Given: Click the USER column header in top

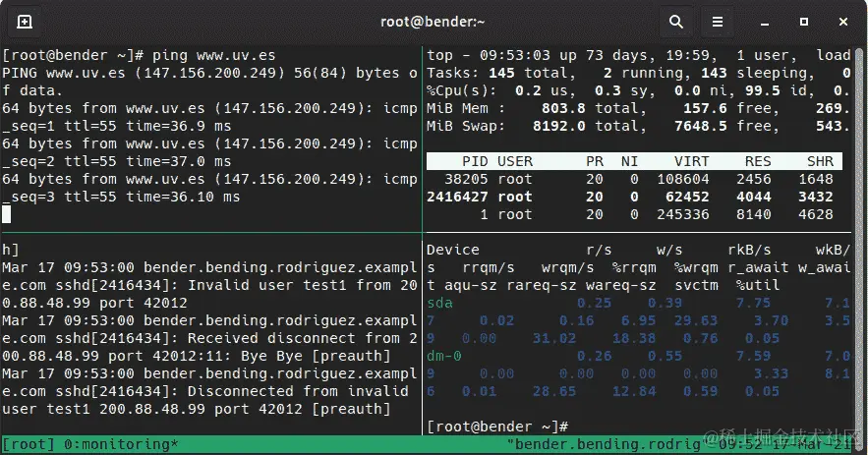Looking at the screenshot, I should coord(515,161).
